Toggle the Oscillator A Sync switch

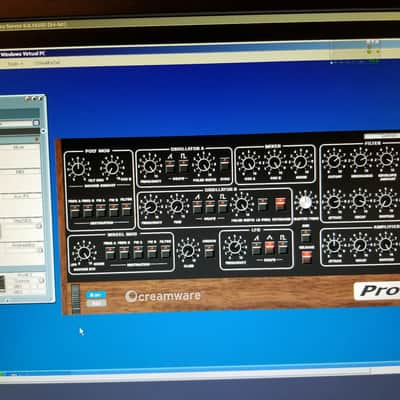pos(225,165)
